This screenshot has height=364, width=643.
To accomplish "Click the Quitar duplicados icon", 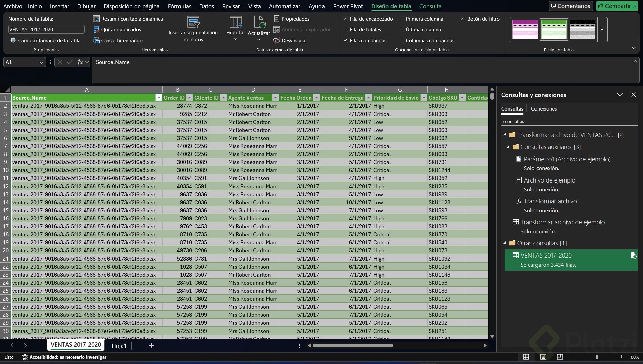I will click(x=96, y=30).
